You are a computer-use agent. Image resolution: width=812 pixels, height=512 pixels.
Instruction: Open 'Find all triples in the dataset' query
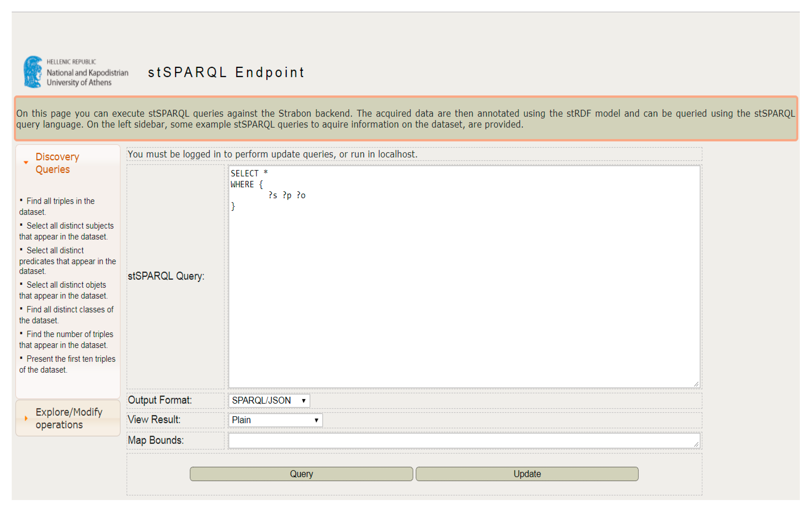point(60,201)
